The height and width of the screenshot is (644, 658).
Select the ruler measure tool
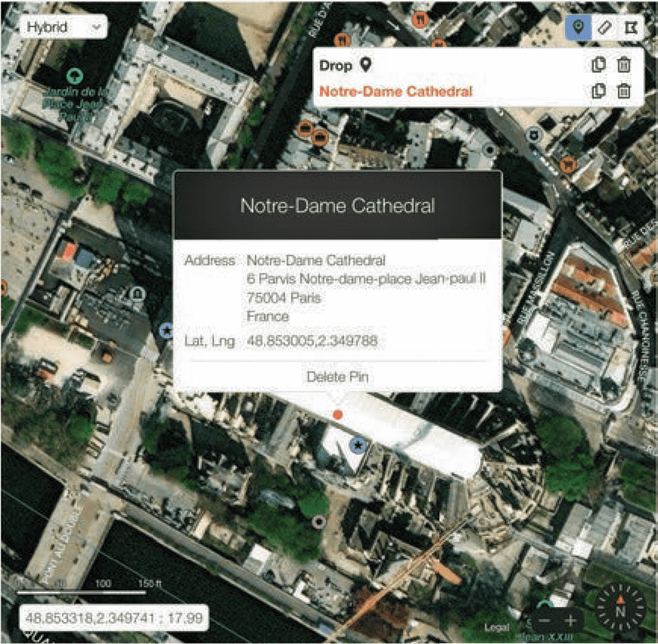pos(604,27)
